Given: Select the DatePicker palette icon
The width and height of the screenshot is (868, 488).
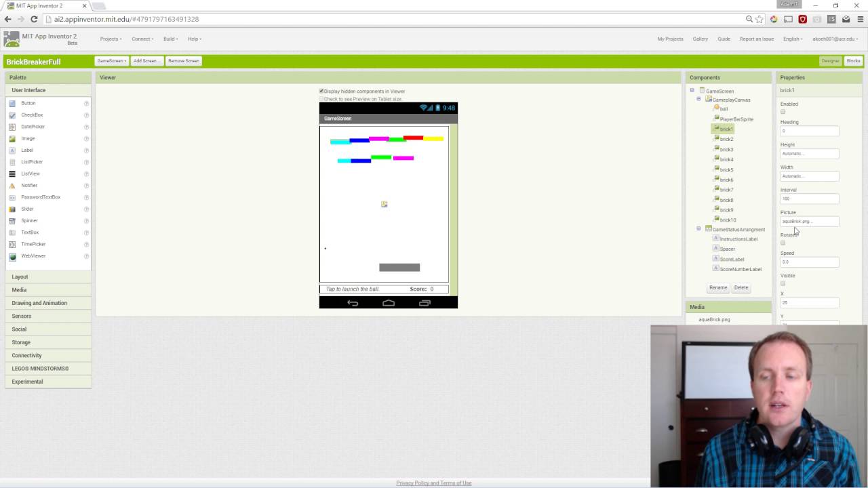Looking at the screenshot, I should click(12, 127).
